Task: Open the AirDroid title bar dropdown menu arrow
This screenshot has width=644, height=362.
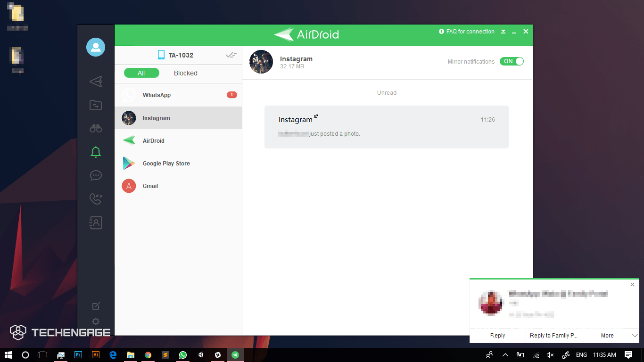Action: (503, 32)
